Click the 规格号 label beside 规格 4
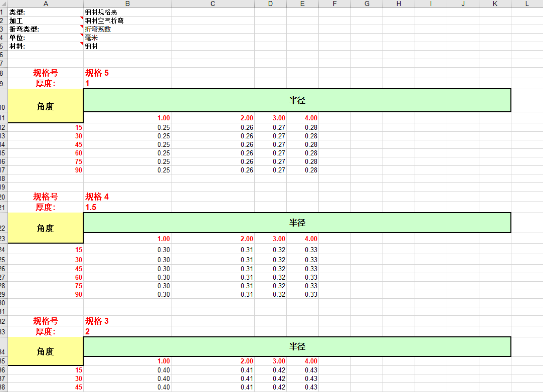Screen dimensions: 543x392 click(46, 197)
